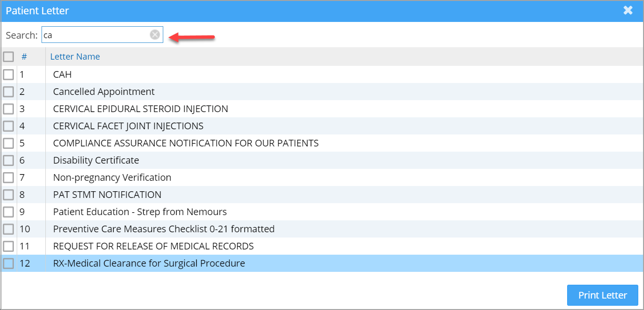Click the Print Letter button

(602, 295)
